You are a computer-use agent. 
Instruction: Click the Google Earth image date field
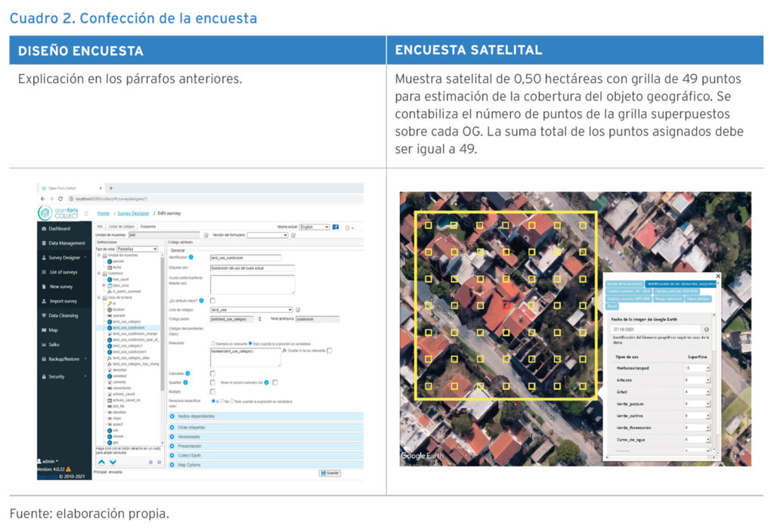[656, 329]
